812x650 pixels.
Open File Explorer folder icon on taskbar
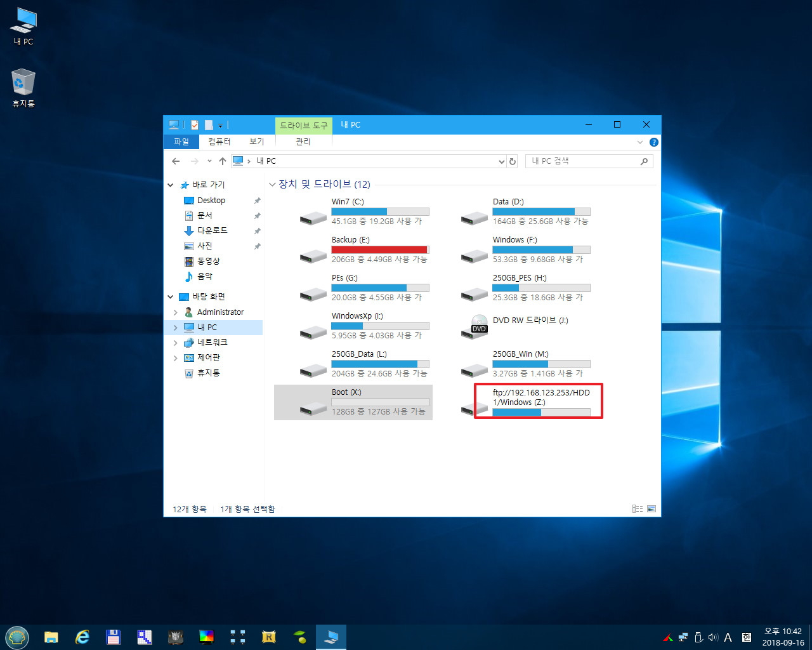pyautogui.click(x=51, y=637)
